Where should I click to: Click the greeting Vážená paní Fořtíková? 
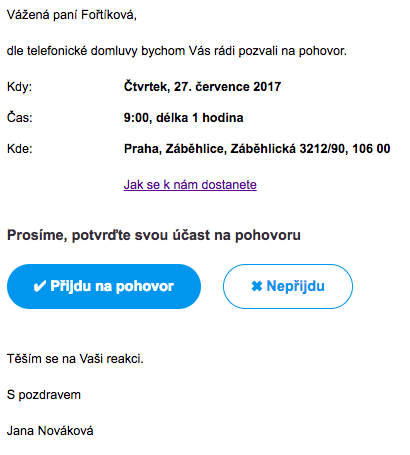72,15
